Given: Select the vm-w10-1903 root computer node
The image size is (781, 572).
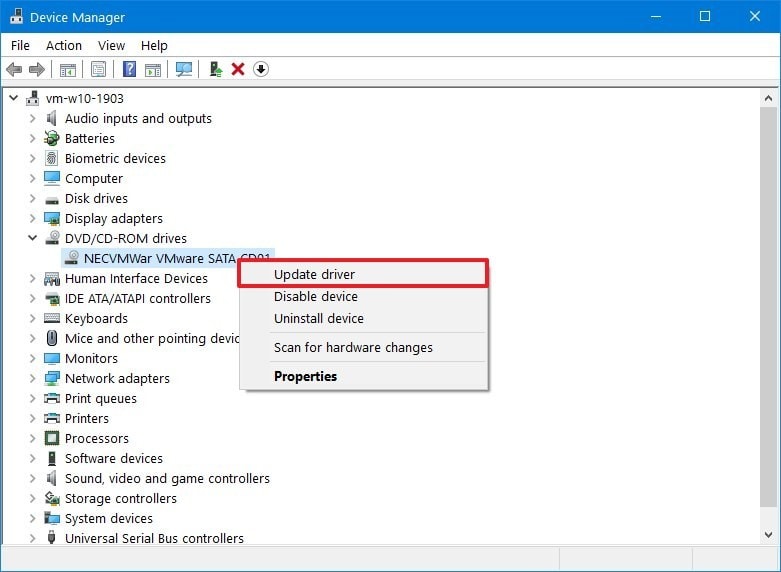Looking at the screenshot, I should click(84, 99).
